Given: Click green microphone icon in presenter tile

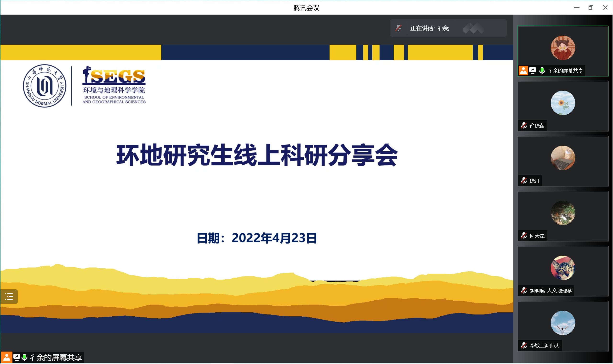Looking at the screenshot, I should (542, 71).
